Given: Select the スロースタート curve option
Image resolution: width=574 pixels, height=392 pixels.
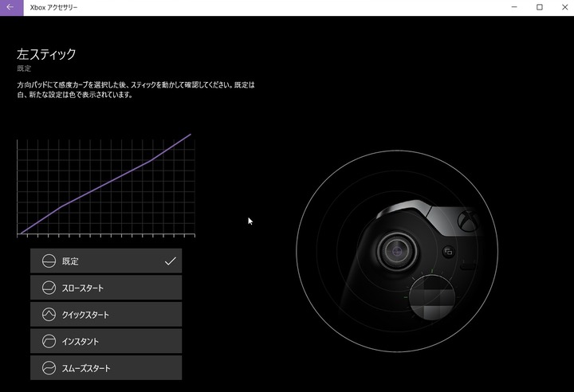Looking at the screenshot, I should click(106, 288).
